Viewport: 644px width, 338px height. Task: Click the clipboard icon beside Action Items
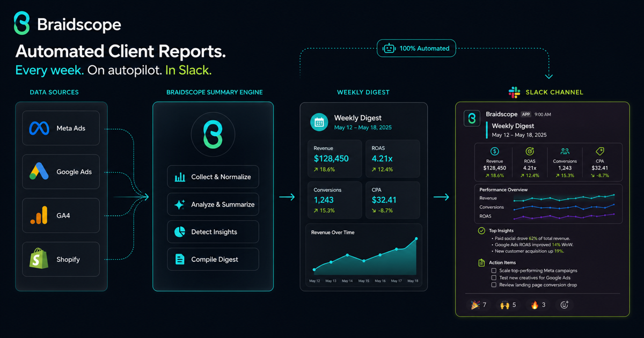pos(481,263)
